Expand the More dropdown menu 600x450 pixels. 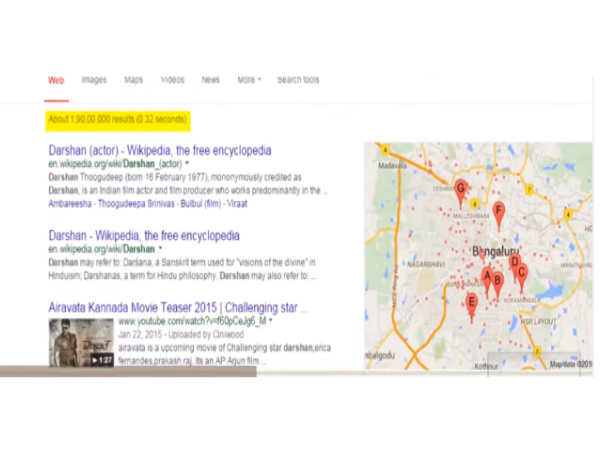pos(249,80)
